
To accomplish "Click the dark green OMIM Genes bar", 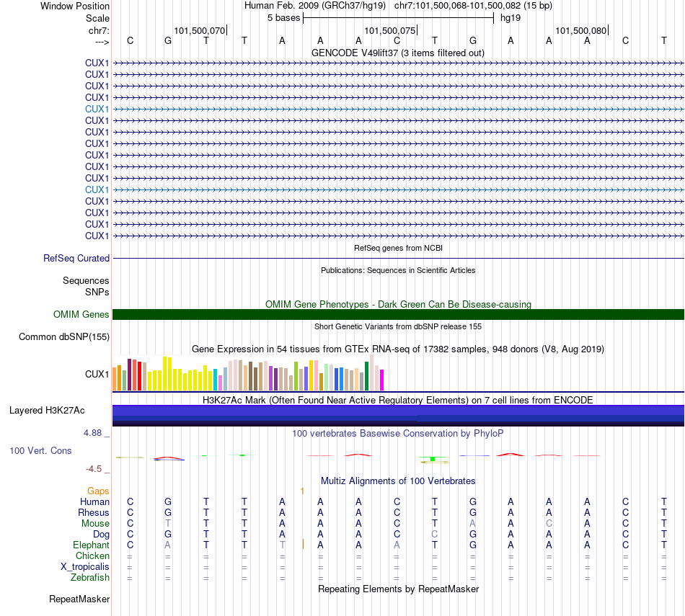I will [398, 314].
